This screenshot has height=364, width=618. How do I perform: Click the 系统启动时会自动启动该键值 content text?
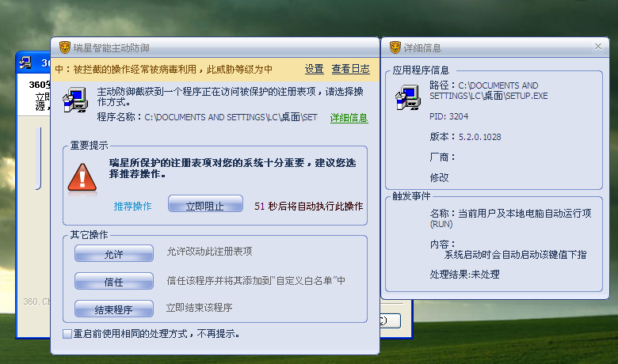pos(516,255)
